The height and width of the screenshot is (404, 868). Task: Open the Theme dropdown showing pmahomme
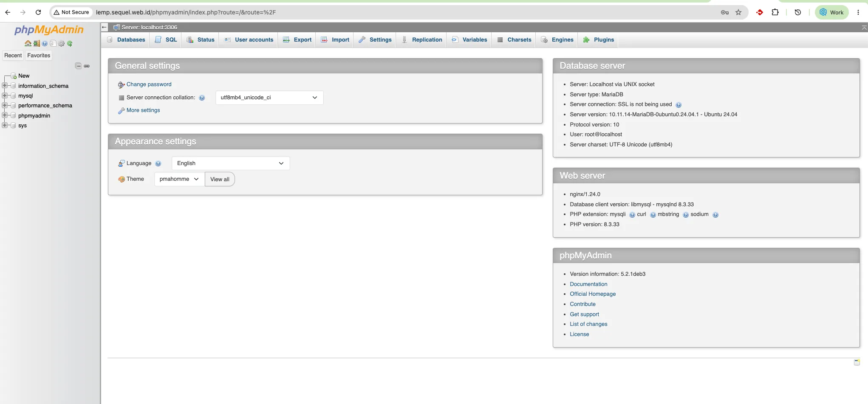[x=179, y=179]
